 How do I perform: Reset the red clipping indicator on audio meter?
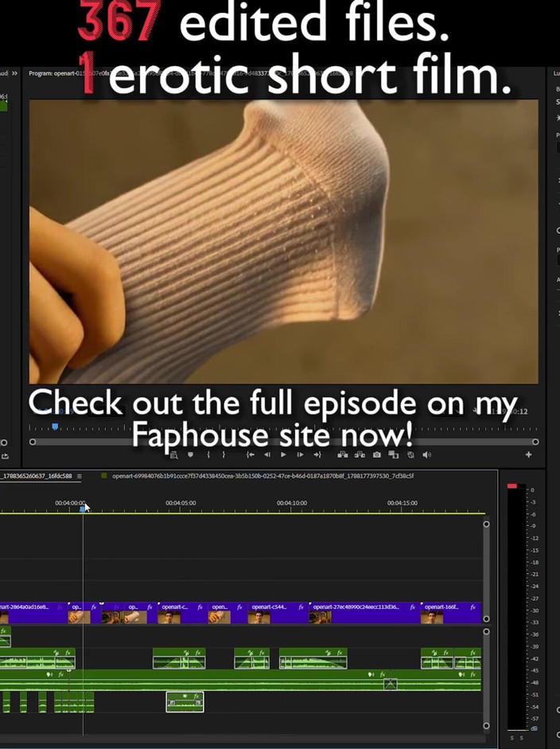point(511,486)
